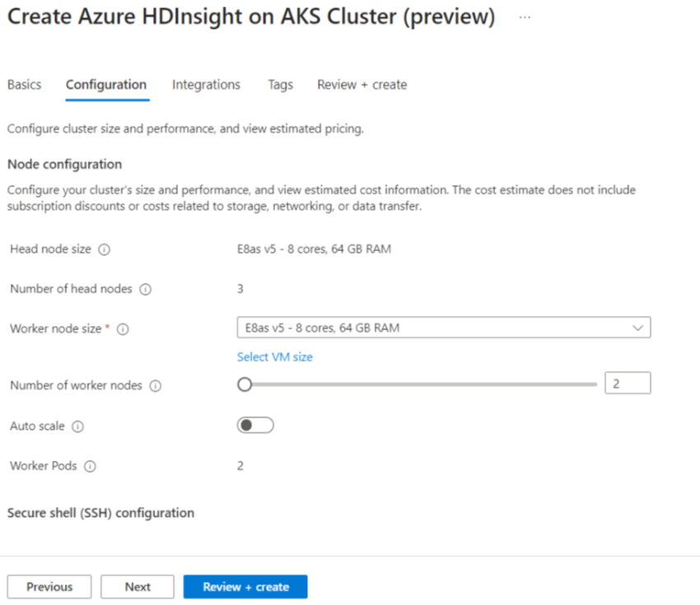Image resolution: width=700 pixels, height=605 pixels.
Task: Enable the Auto scale toggle
Action: [x=254, y=426]
